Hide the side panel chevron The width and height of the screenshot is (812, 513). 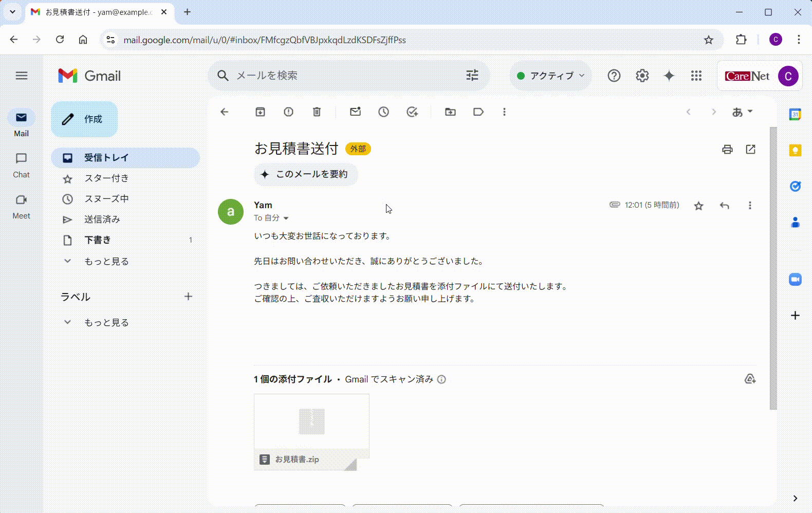[795, 498]
